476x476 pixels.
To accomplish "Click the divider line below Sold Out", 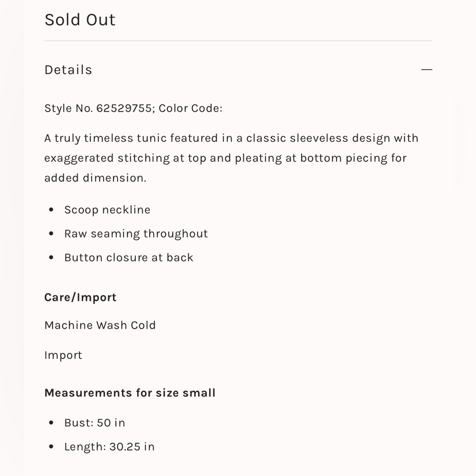I will 238,40.
